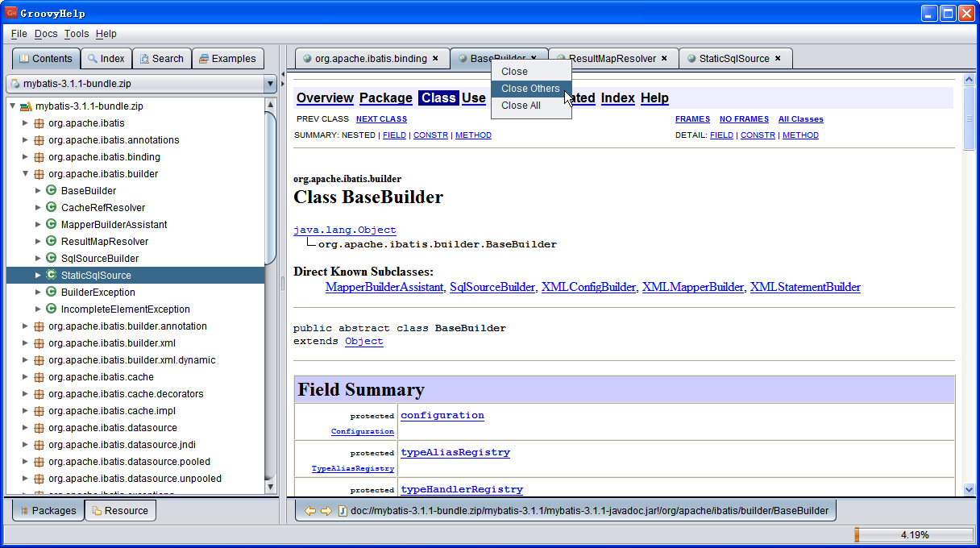Switch to the Examples tab
This screenshot has width=980, height=548.
click(x=228, y=59)
